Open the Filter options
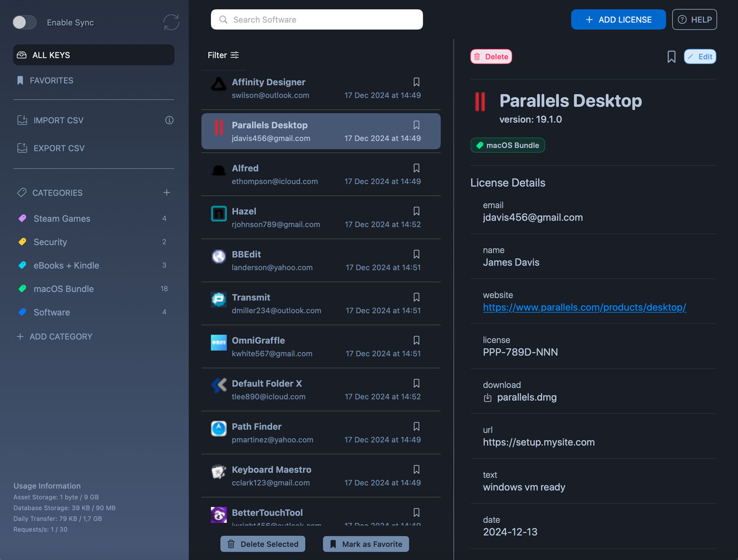738x560 pixels. pyautogui.click(x=223, y=55)
